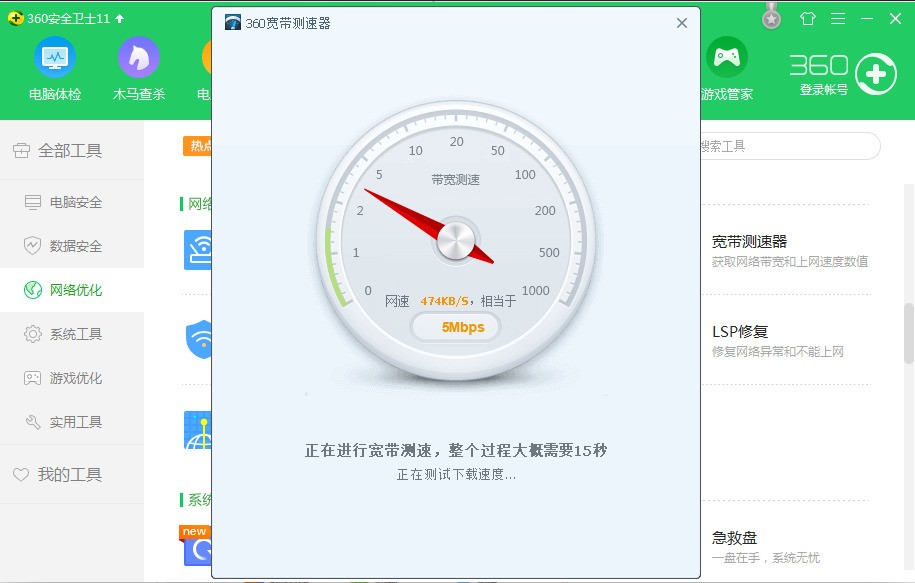Viewport: 915px width, 583px height.
Task: Open the skin changer shirt icon
Action: click(x=808, y=19)
